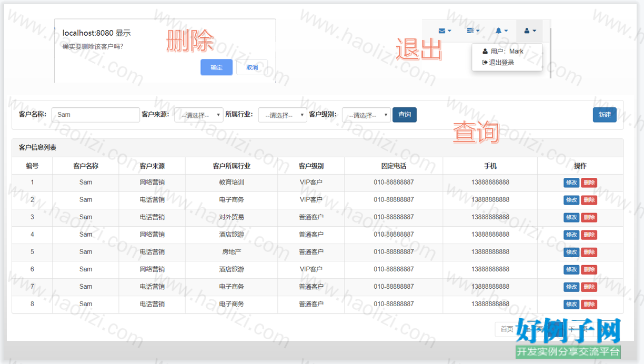
Task: Edit customer row 4 via 修改
Action: (x=571, y=235)
